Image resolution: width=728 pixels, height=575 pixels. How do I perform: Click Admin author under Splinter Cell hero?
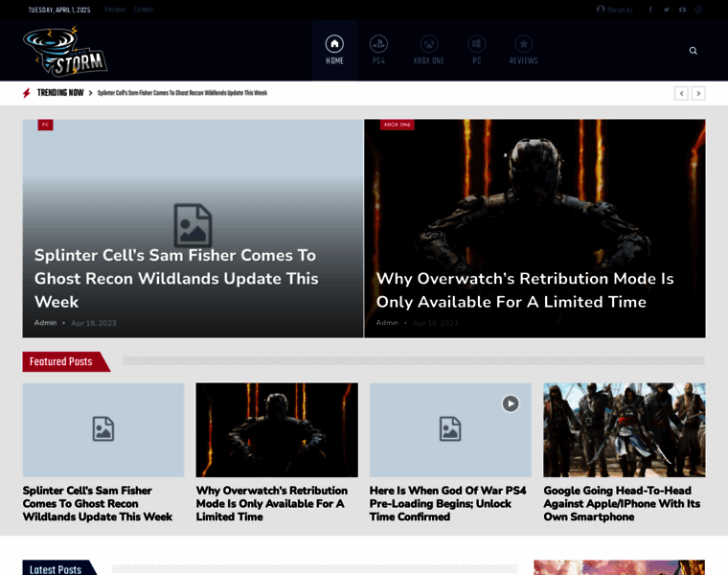click(46, 322)
